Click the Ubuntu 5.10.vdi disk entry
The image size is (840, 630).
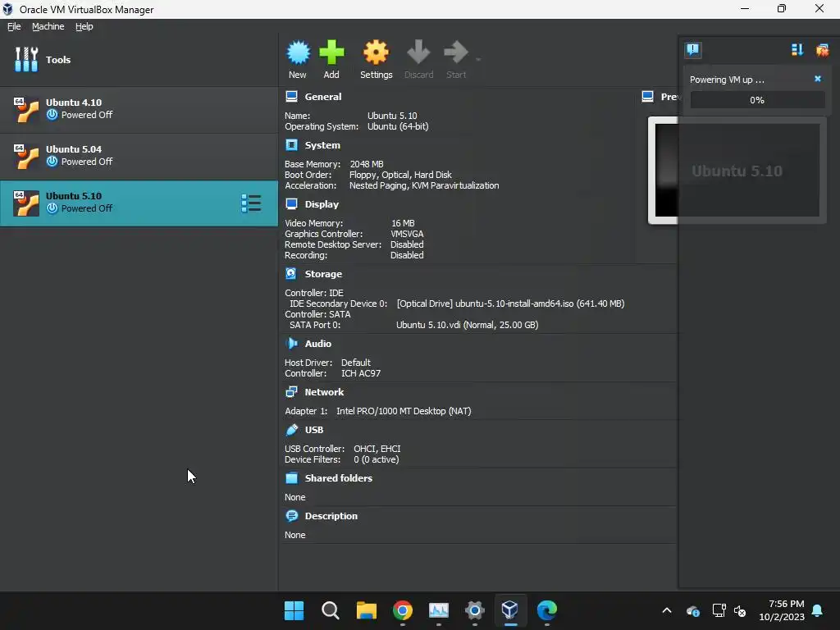(x=467, y=325)
